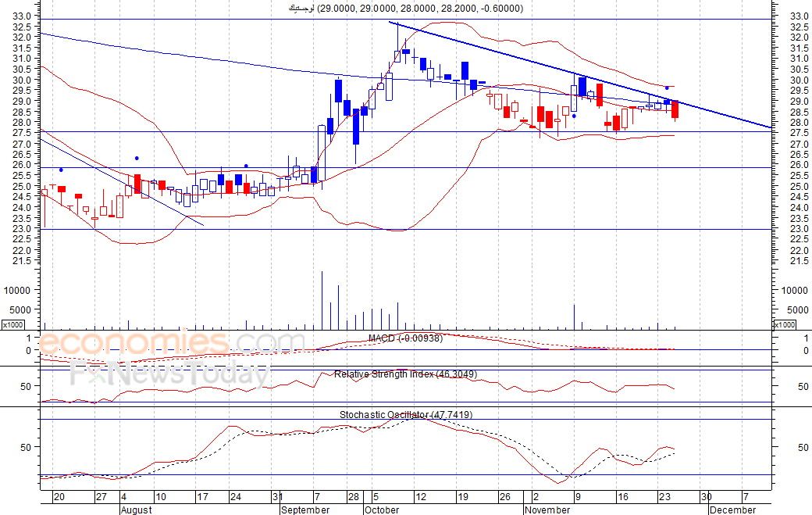Select the tallest volume bar in September
This screenshot has height=515, width=812.
pos(322,300)
